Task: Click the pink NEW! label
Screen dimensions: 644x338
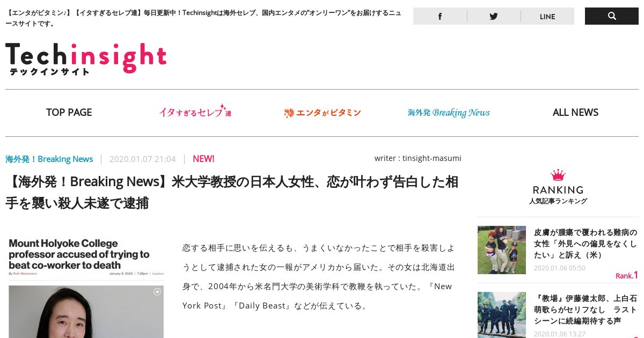Action: click(203, 159)
